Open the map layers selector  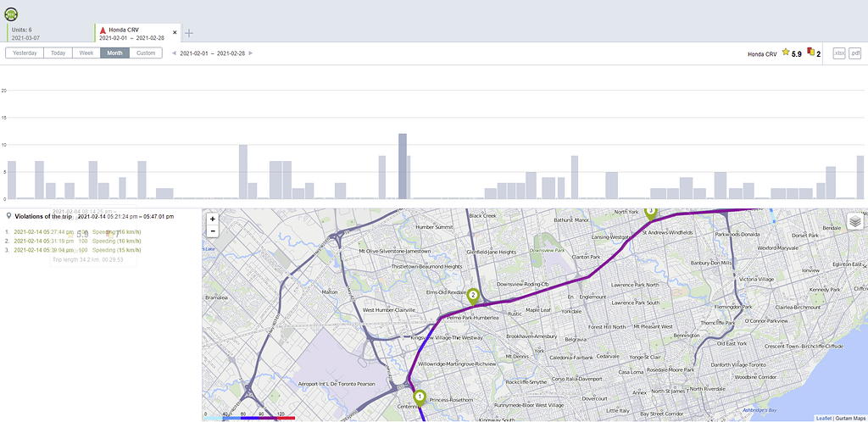pos(854,222)
